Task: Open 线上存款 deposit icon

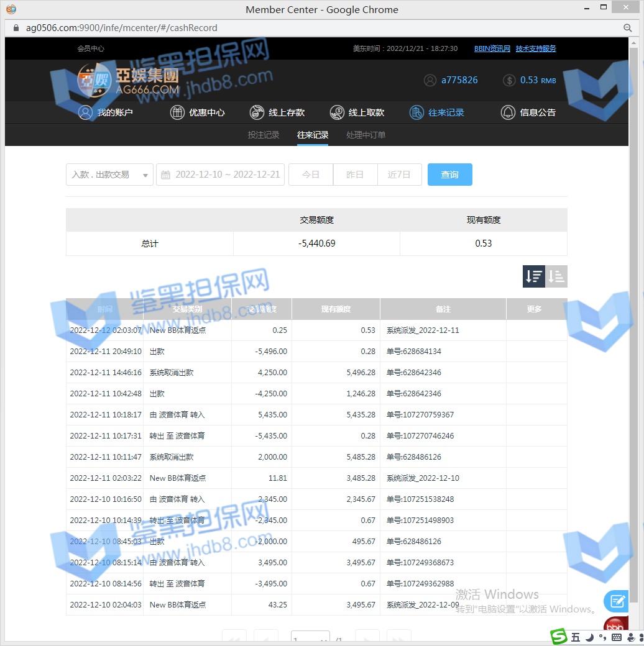Action: point(257,112)
